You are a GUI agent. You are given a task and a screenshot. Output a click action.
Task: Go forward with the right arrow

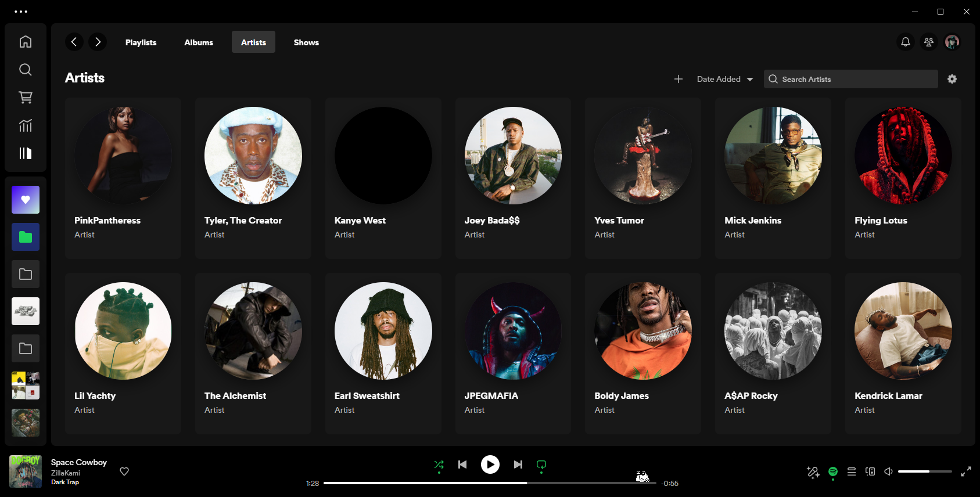[98, 42]
